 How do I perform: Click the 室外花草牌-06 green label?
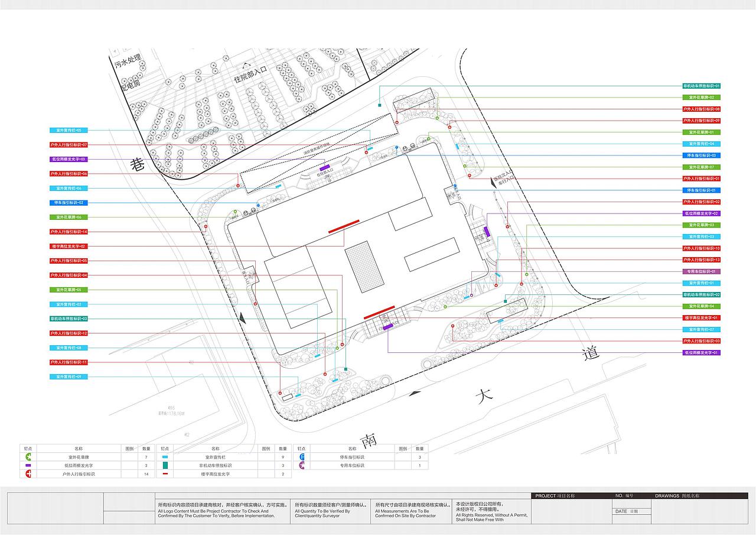(69, 217)
